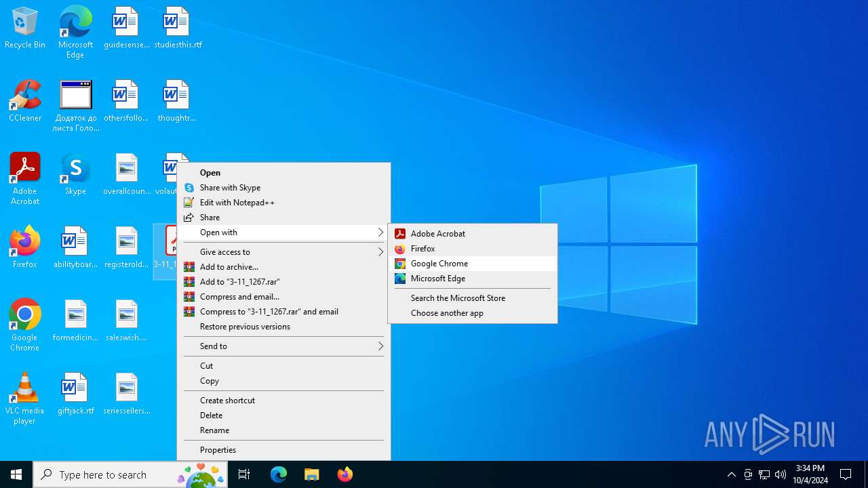This screenshot has height=488, width=868.
Task: Click the taskbar search box
Action: tap(132, 474)
